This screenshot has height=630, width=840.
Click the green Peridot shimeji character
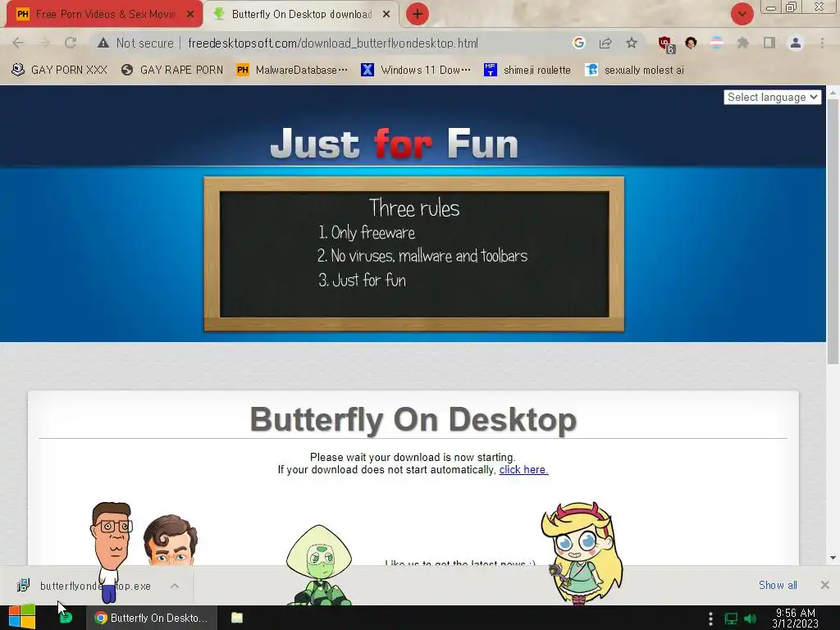(x=319, y=565)
